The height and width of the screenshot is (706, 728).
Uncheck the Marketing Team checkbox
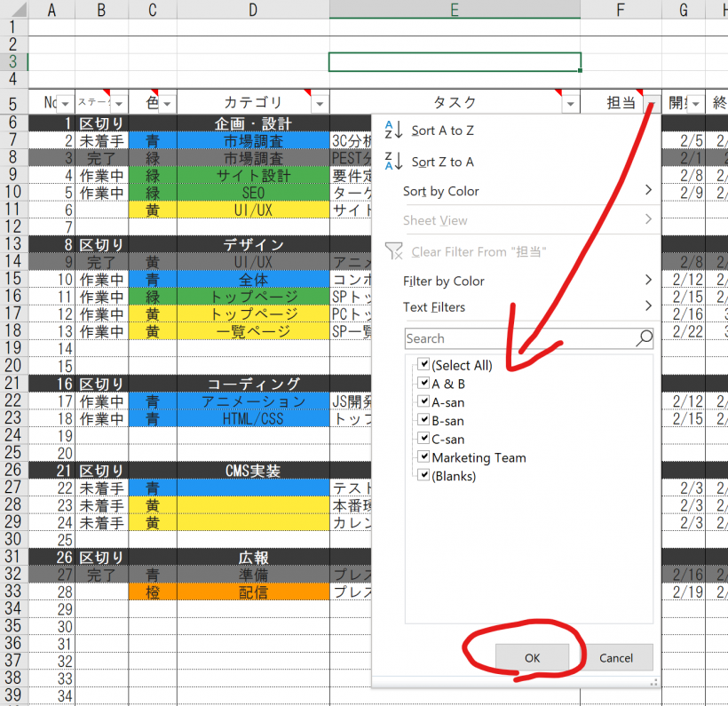tap(423, 457)
